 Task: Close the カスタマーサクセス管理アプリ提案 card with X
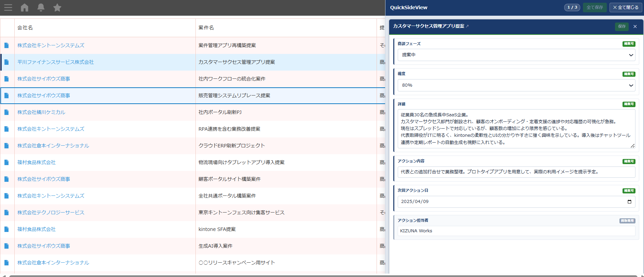635,26
